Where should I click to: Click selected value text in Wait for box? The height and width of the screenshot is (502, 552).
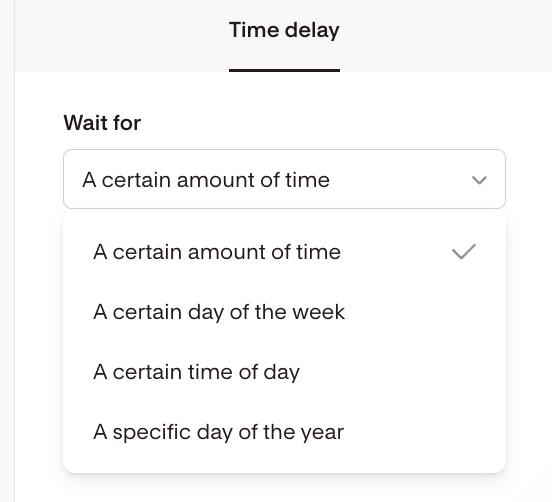(x=206, y=180)
